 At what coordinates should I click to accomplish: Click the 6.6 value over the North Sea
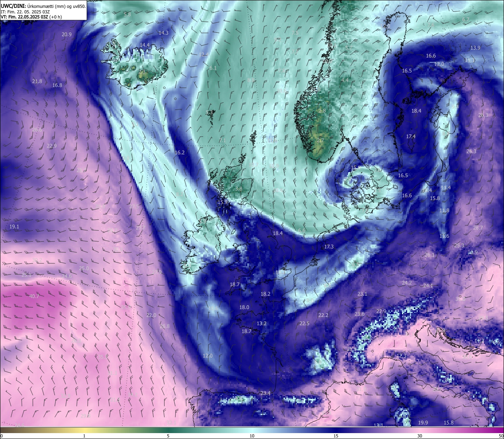302,231
